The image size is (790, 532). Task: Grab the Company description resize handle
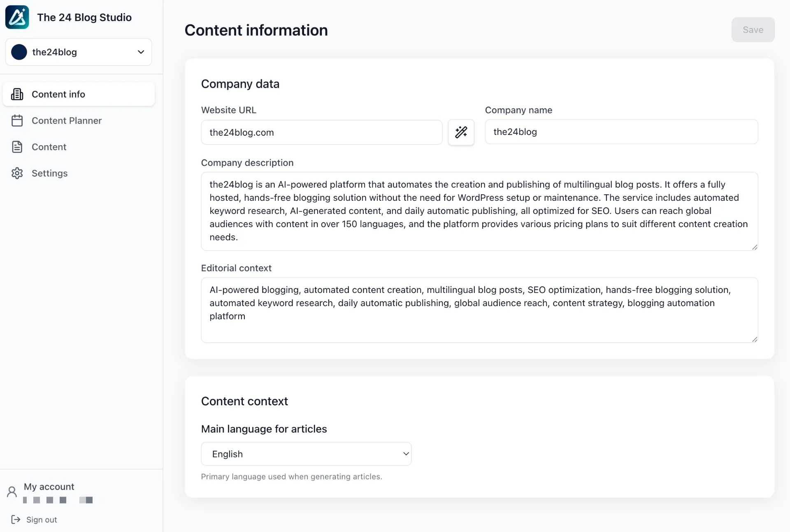[x=754, y=247]
